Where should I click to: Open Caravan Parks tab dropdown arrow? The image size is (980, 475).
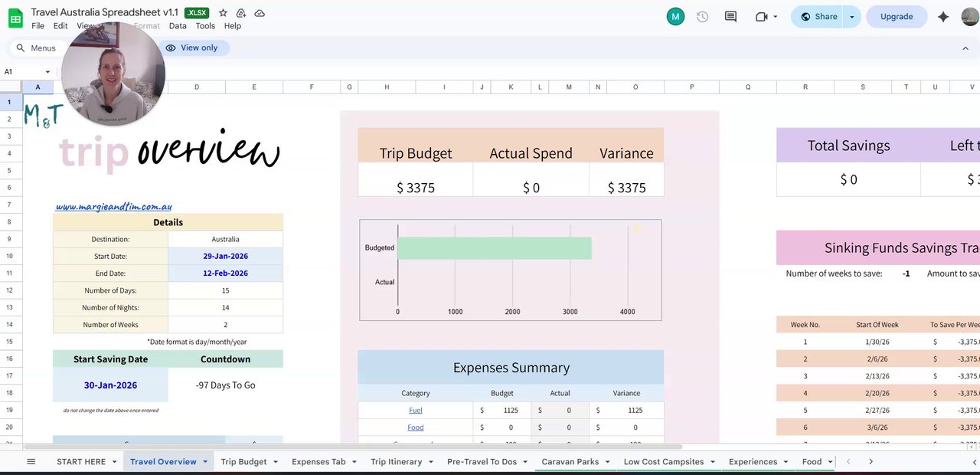[x=607, y=462]
